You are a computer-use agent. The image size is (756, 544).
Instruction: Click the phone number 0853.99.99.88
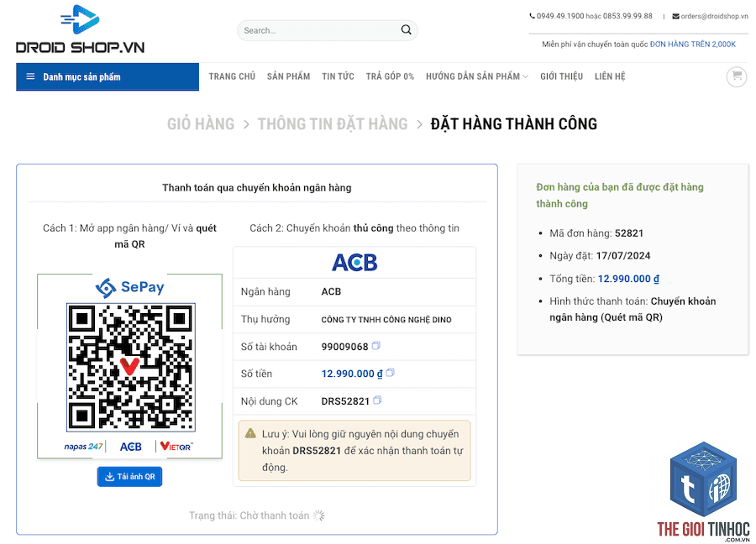[x=627, y=16]
